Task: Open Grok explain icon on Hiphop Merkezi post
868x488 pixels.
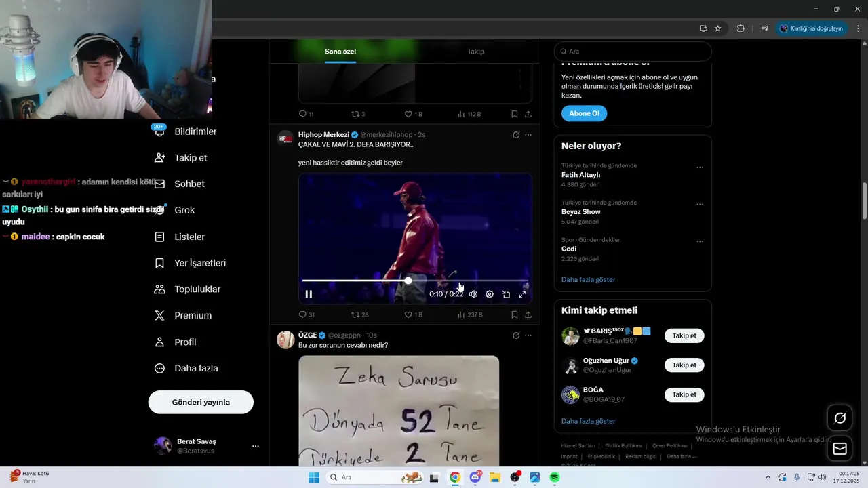Action: coord(516,135)
